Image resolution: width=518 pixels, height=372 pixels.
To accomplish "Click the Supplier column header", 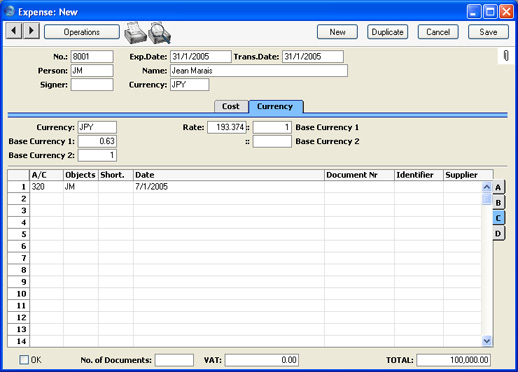I will (x=468, y=175).
